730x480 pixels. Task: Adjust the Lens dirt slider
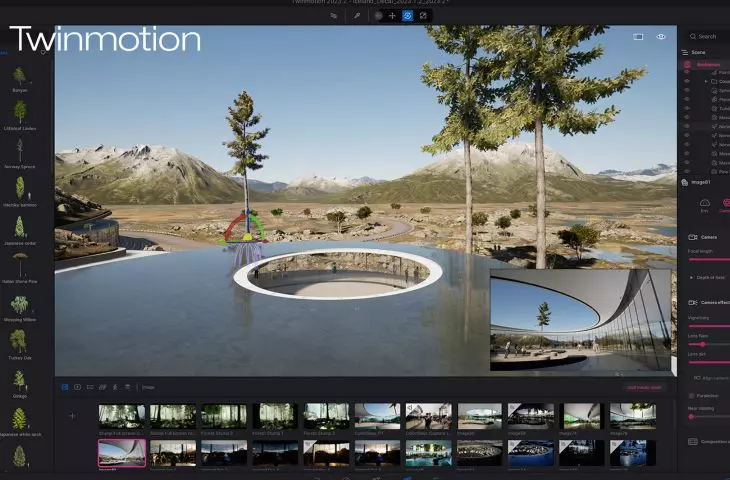click(709, 362)
